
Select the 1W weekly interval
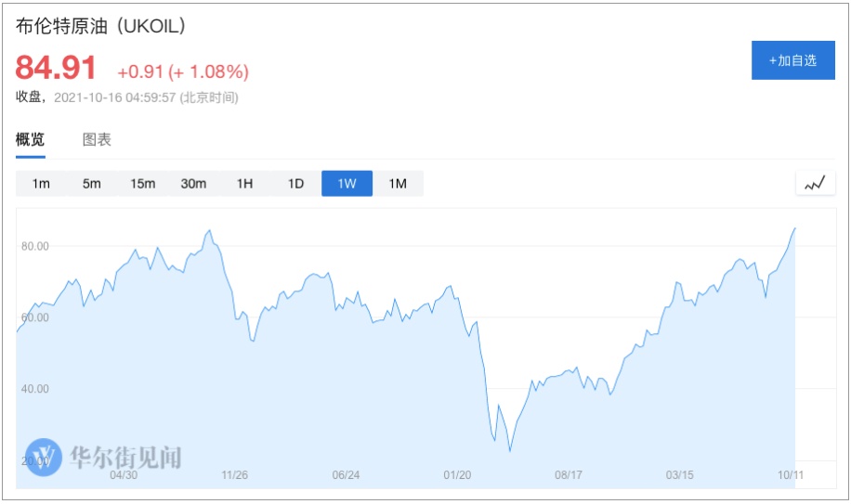pyautogui.click(x=347, y=184)
